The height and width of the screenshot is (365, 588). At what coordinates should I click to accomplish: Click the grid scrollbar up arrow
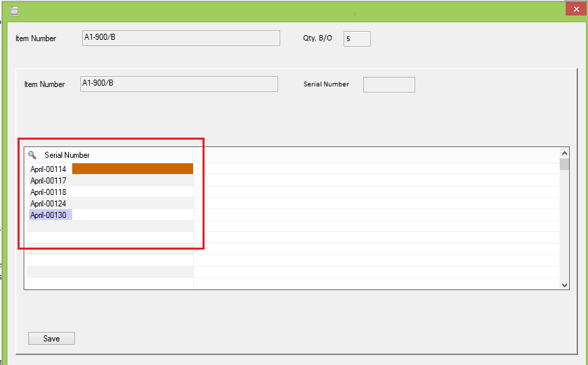pyautogui.click(x=564, y=152)
